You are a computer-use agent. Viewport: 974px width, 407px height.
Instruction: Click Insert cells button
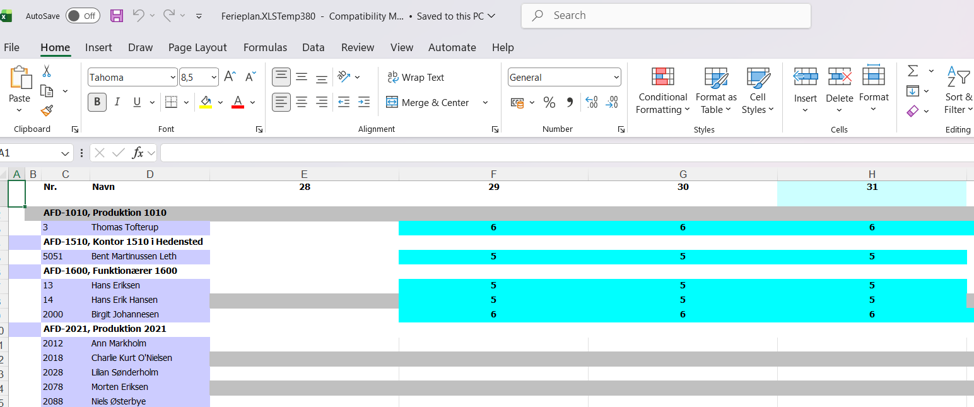(x=806, y=91)
